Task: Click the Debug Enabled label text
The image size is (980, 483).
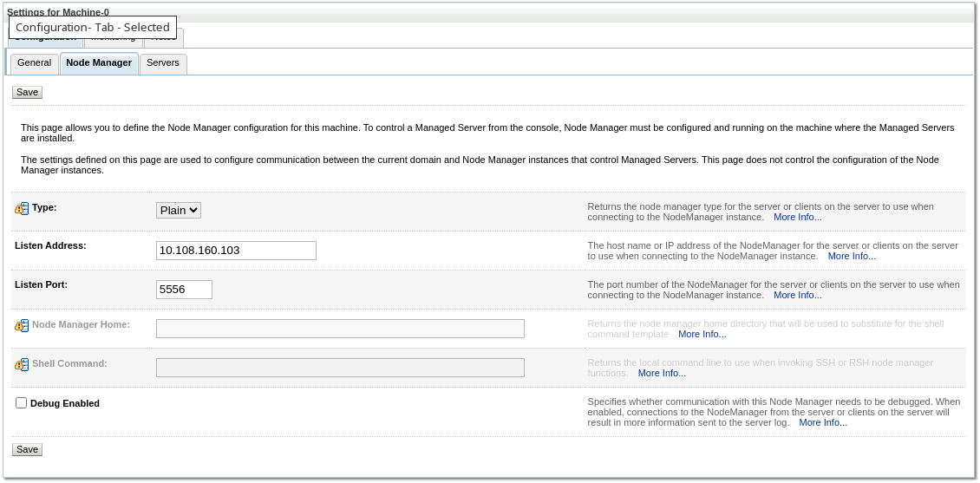Action: click(x=65, y=403)
